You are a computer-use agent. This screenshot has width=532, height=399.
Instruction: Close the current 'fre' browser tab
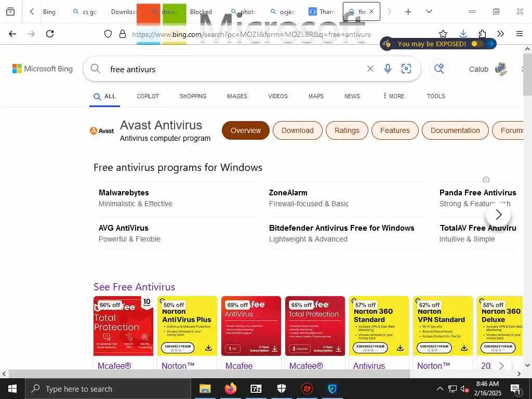coord(371,11)
